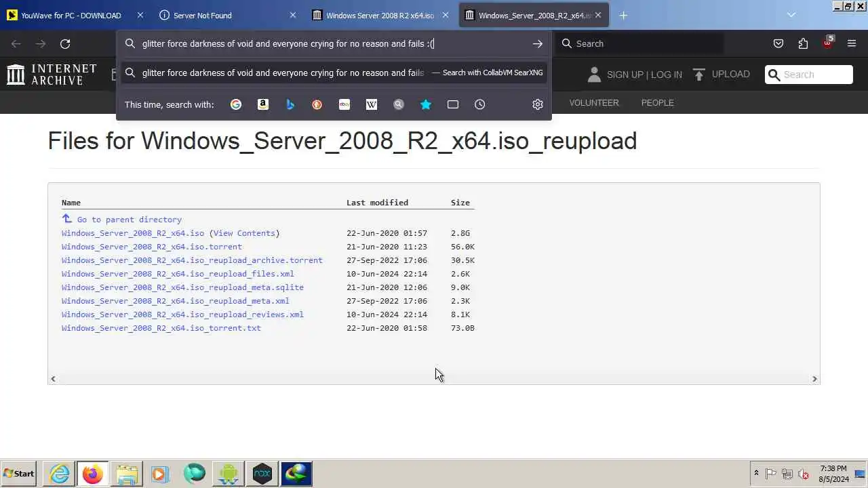Open the reupload_files.xml link

click(x=178, y=274)
